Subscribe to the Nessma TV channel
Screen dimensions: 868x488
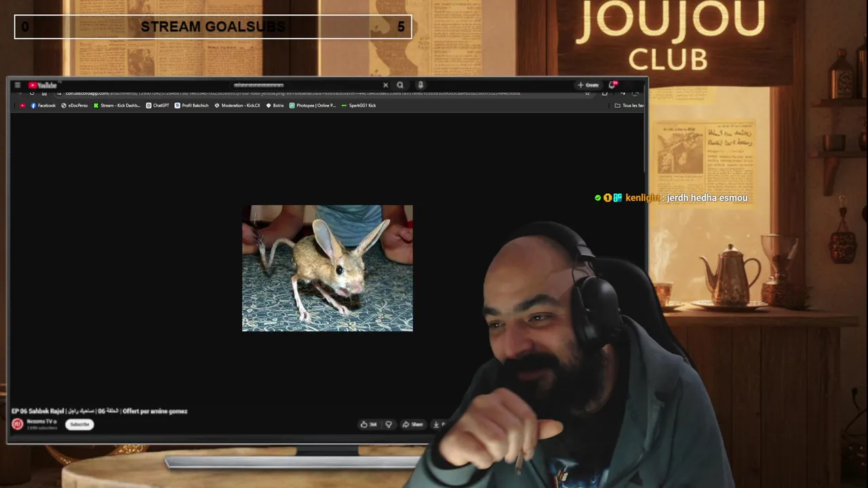click(x=79, y=424)
